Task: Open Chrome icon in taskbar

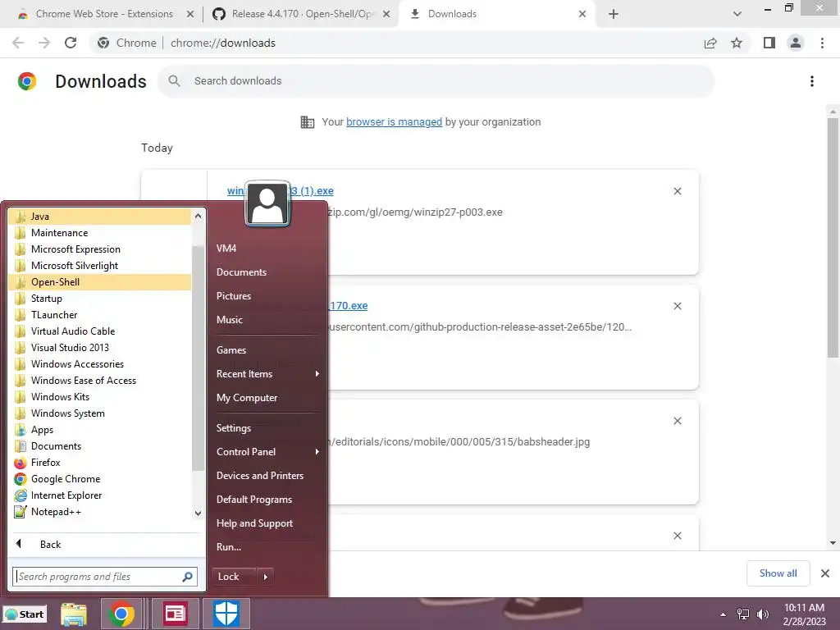Action: click(121, 614)
